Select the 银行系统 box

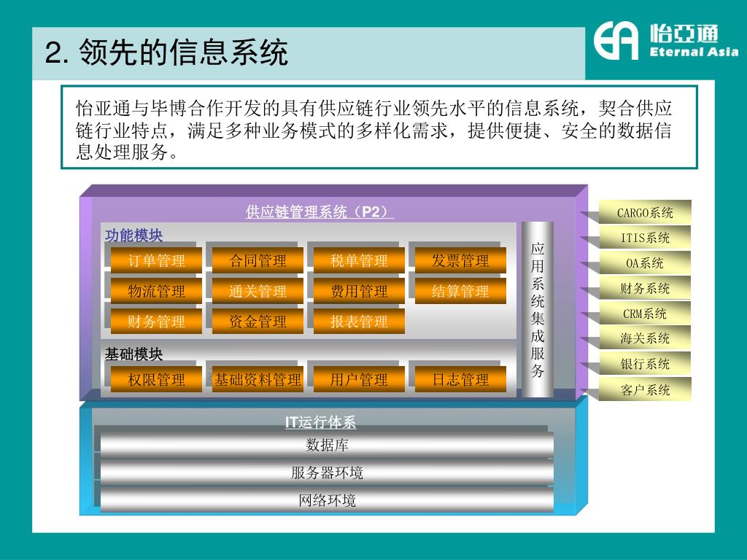coord(645,365)
